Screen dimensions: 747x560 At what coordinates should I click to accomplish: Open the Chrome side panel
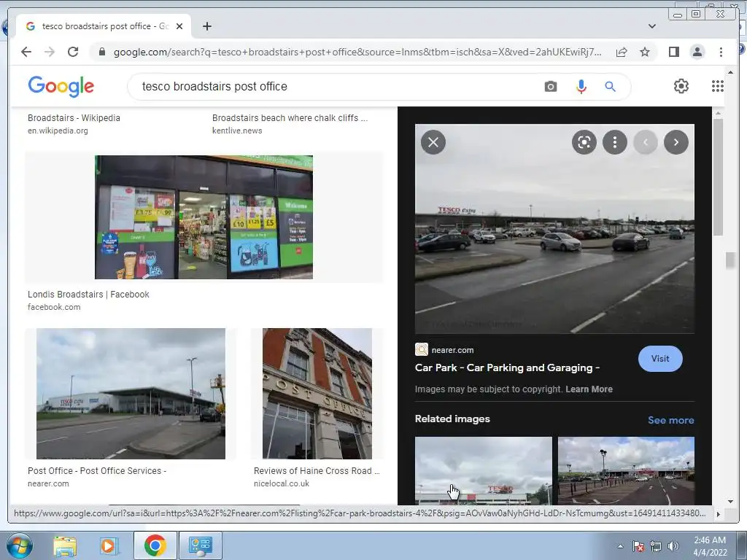point(673,52)
